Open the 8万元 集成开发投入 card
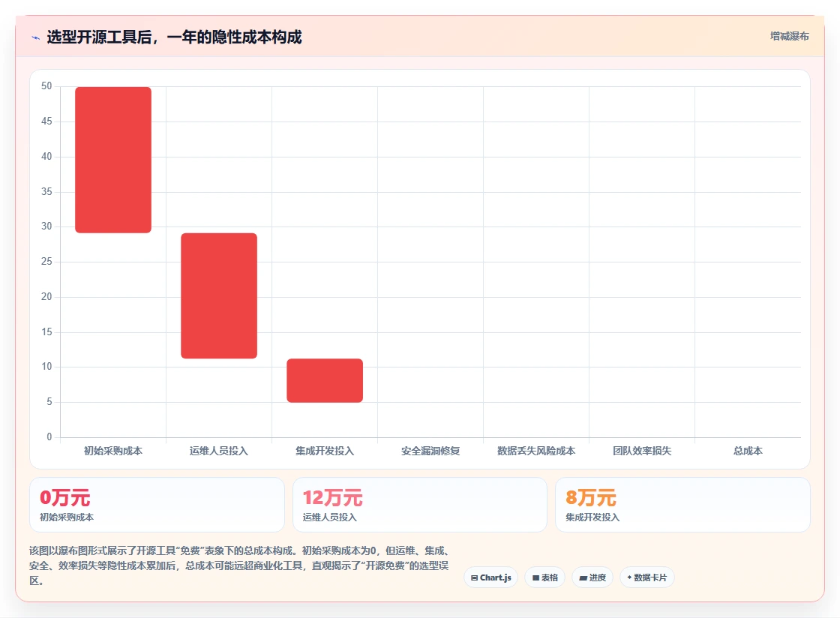 coord(682,505)
